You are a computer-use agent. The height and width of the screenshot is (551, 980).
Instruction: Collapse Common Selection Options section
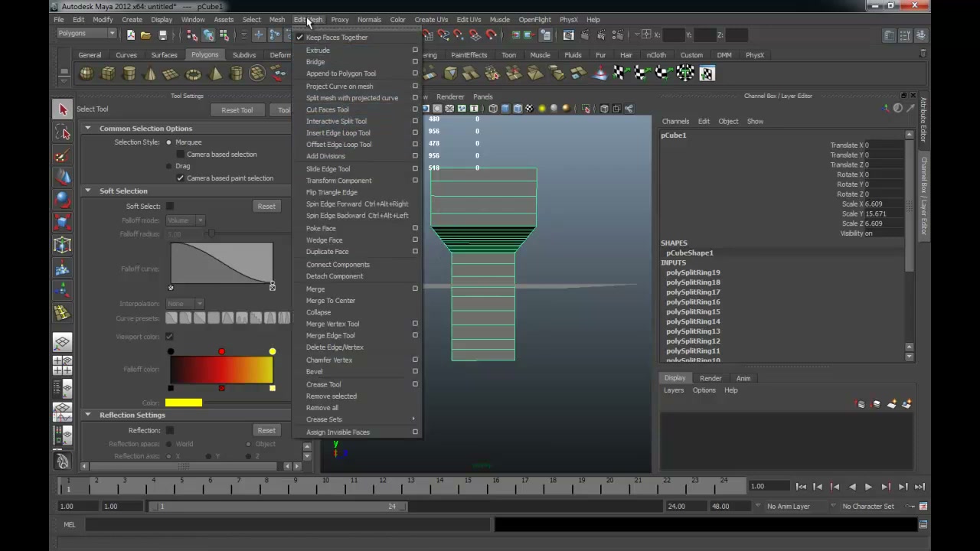[x=87, y=129]
